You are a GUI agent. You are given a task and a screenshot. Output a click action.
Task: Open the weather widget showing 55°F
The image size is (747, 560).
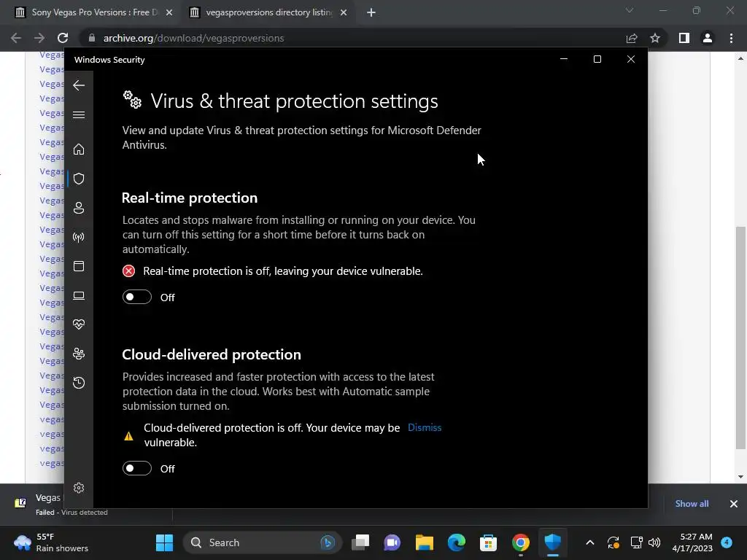pos(52,542)
